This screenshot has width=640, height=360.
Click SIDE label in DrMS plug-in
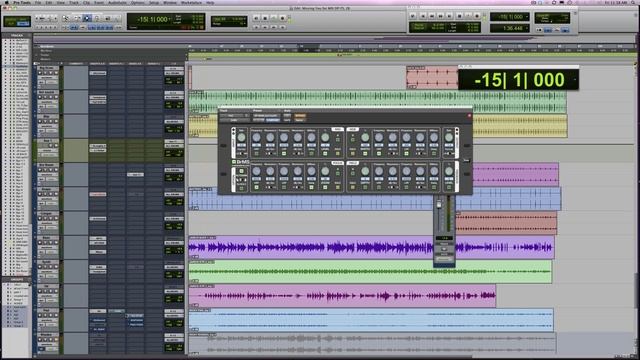[x=353, y=129]
